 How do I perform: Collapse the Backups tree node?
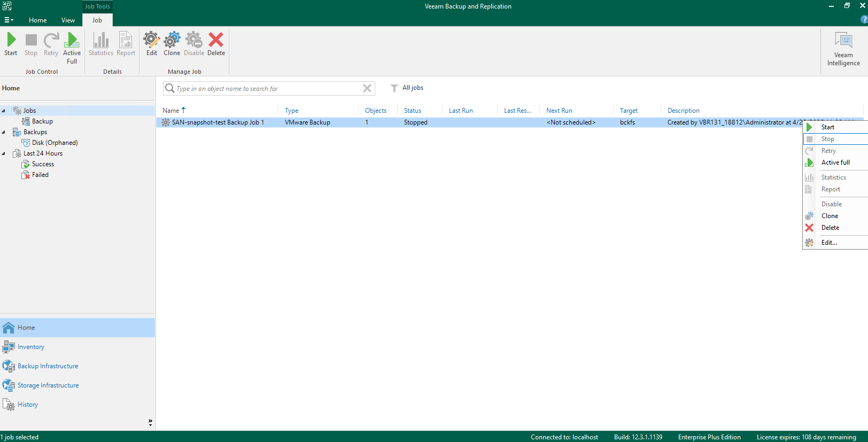click(x=4, y=132)
